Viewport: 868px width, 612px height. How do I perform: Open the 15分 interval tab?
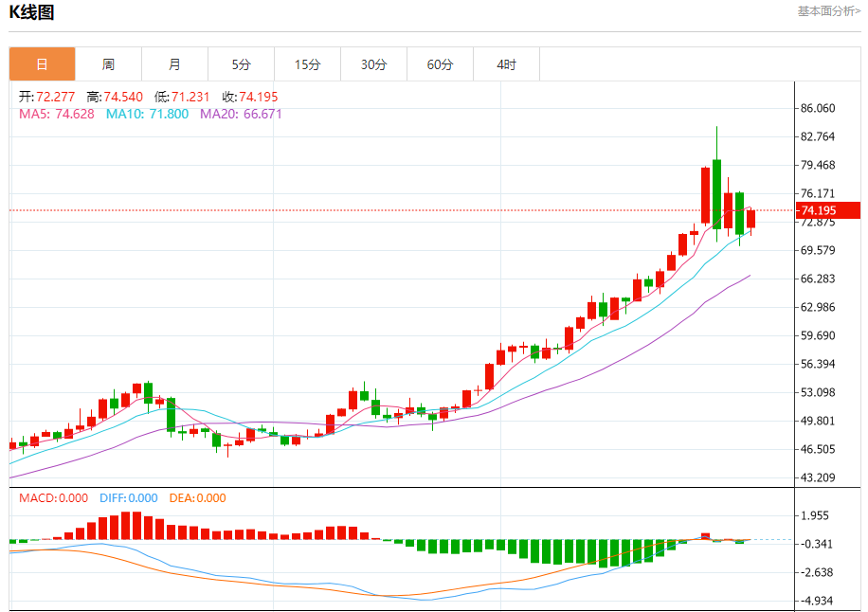point(308,64)
